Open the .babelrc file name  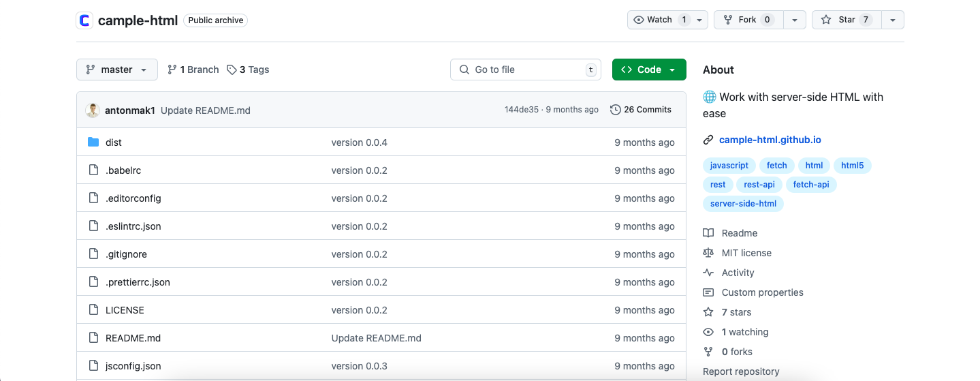click(123, 170)
